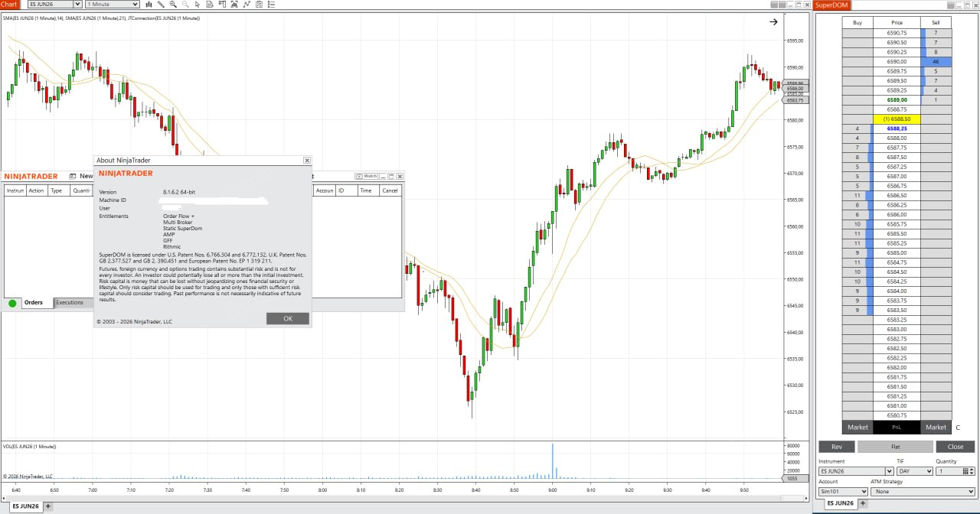The height and width of the screenshot is (514, 980).
Task: Click the Flat button in SuperDOM
Action: coord(895,447)
